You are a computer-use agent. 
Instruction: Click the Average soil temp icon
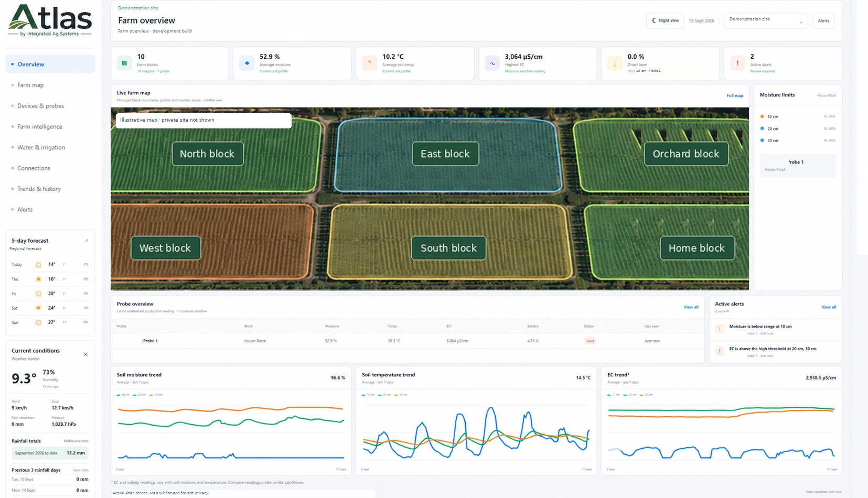pos(369,63)
